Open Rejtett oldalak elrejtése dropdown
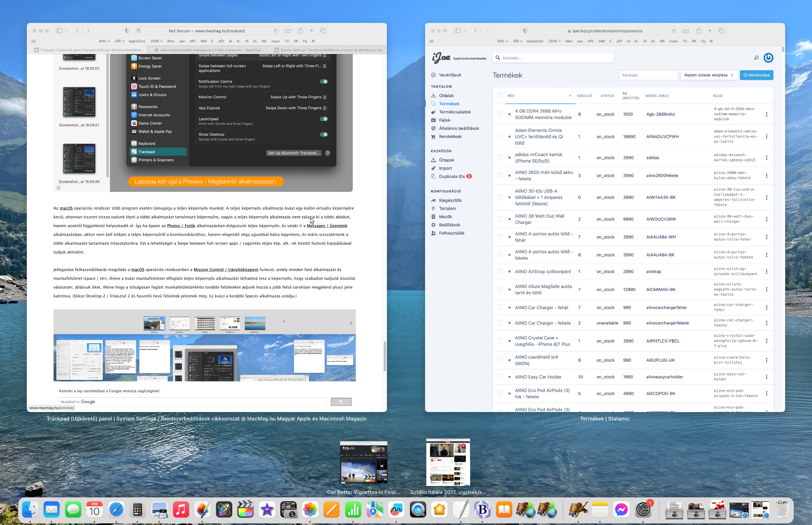The height and width of the screenshot is (525, 812). [709, 75]
